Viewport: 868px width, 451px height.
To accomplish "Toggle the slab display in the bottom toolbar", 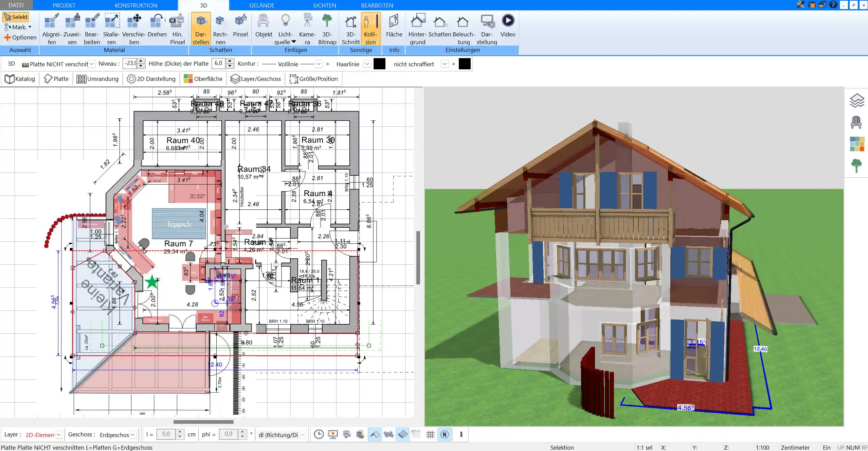I will [402, 434].
